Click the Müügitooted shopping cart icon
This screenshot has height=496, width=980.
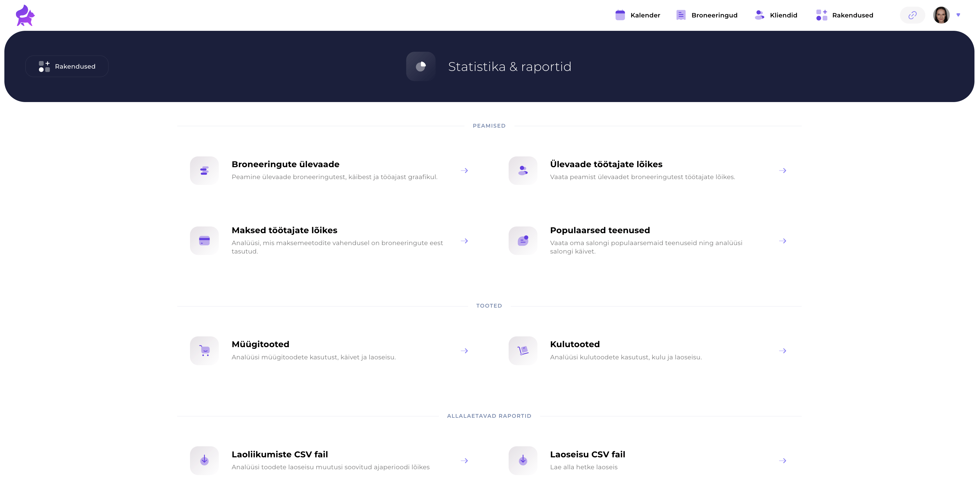click(x=204, y=350)
